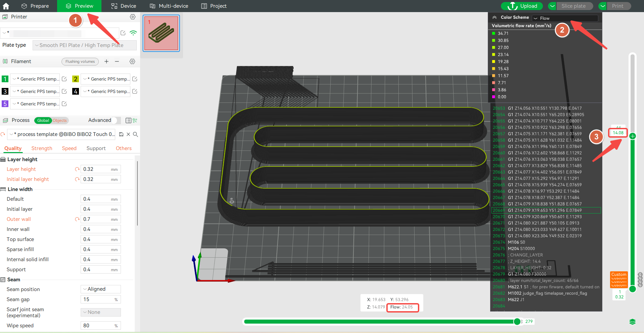Image resolution: width=644 pixels, height=333 pixels.
Task: Click the horizontal move slider handle
Action: (517, 322)
